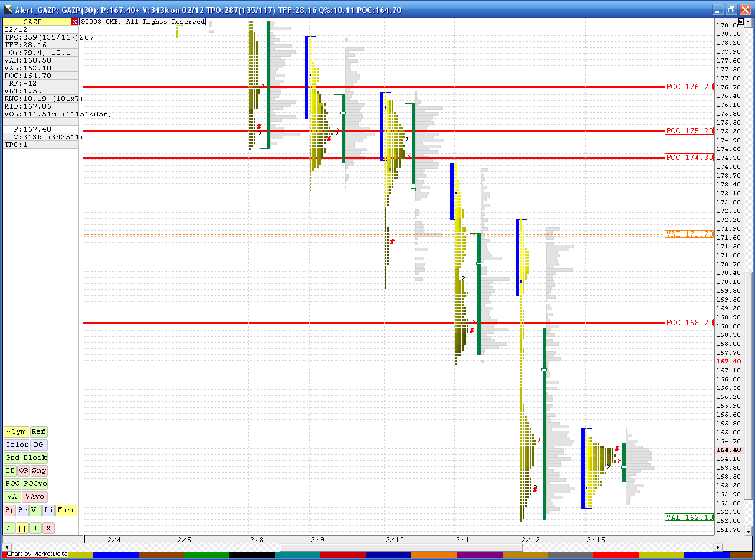755x560 pixels.
Task: Select the 2/10 date on time axis
Action: 395,539
